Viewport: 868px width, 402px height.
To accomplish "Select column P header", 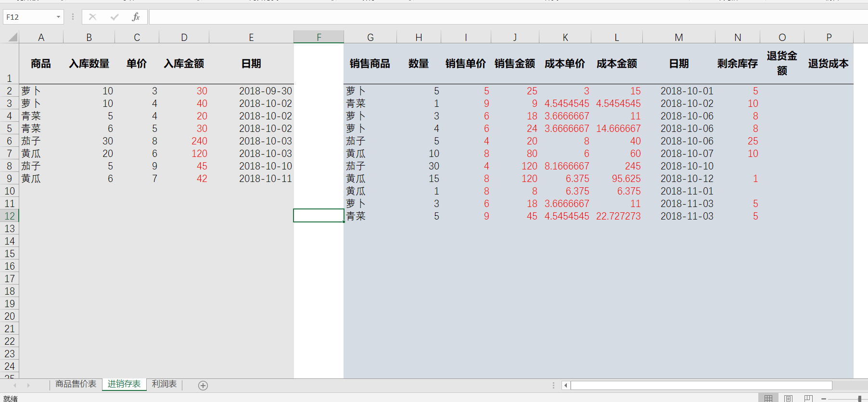I will click(829, 37).
